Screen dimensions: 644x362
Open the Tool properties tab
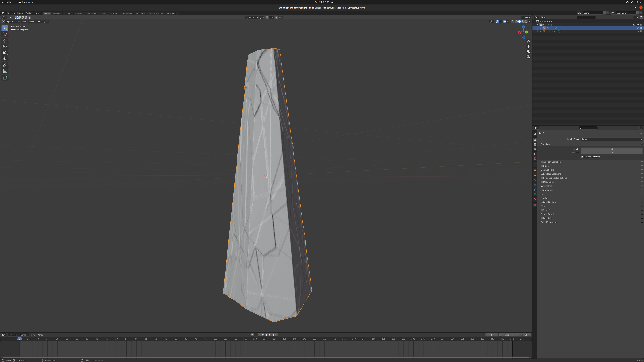pyautogui.click(x=535, y=134)
